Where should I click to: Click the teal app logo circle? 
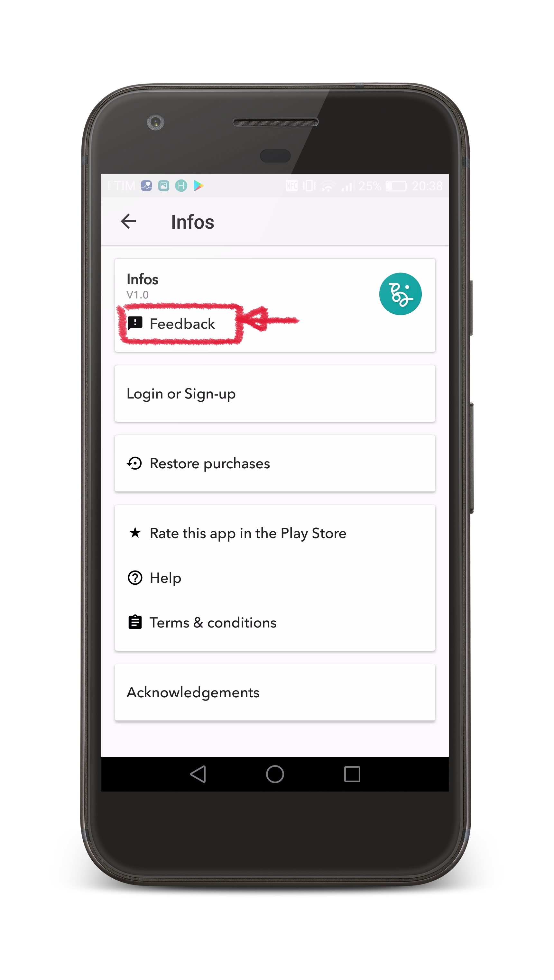click(400, 294)
